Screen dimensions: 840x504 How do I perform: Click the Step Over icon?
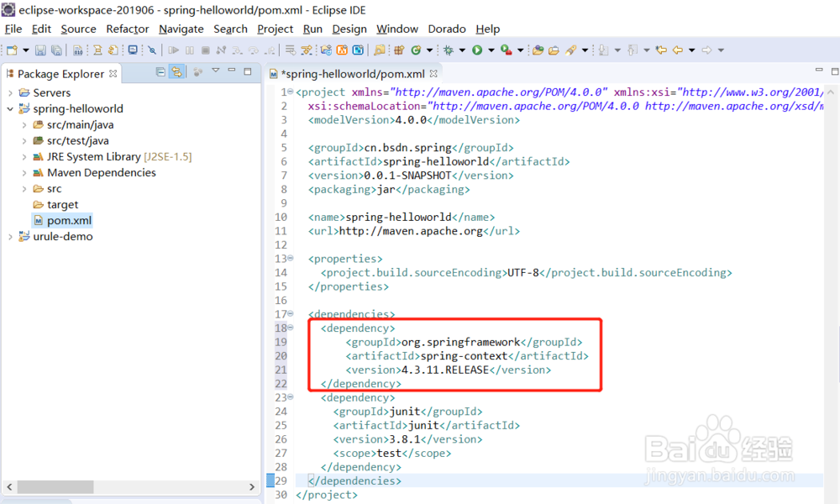[253, 50]
